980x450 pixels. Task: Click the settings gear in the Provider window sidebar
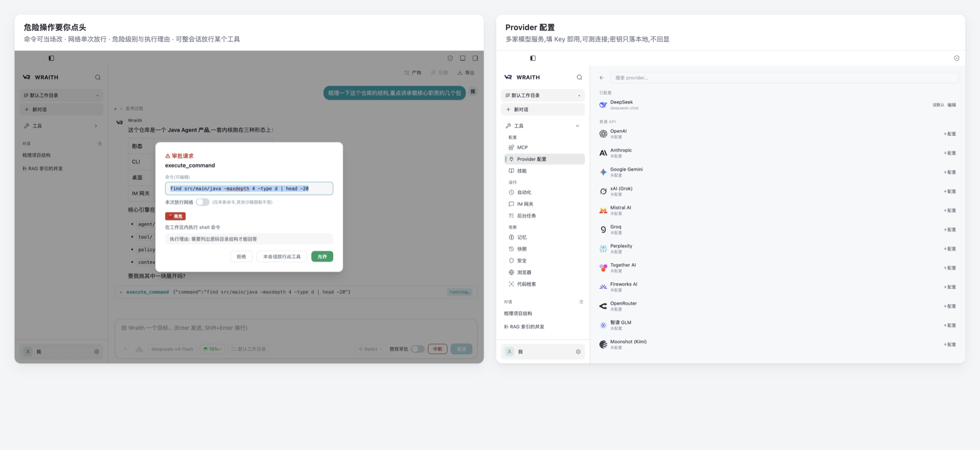[x=578, y=352]
